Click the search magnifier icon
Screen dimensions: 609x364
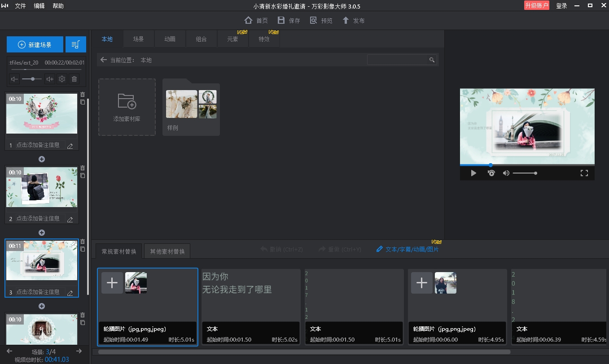[432, 60]
